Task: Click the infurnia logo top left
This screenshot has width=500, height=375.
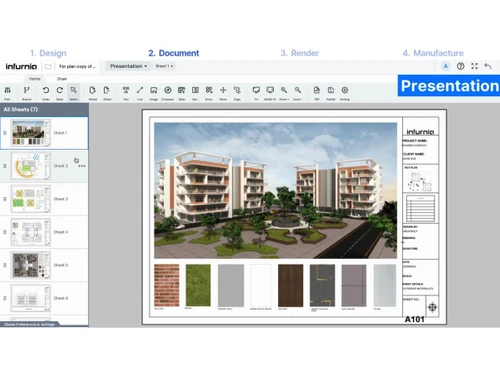Action: click(x=21, y=66)
